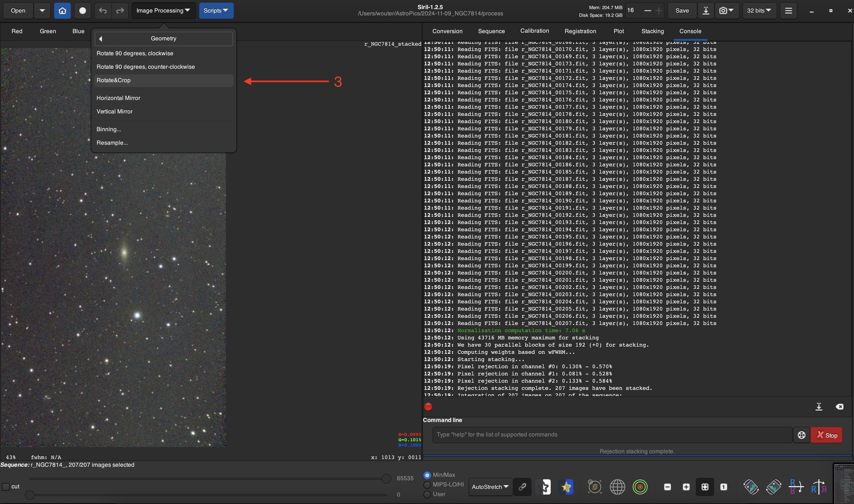
Task: Click the green target photometry icon
Action: [x=640, y=487]
